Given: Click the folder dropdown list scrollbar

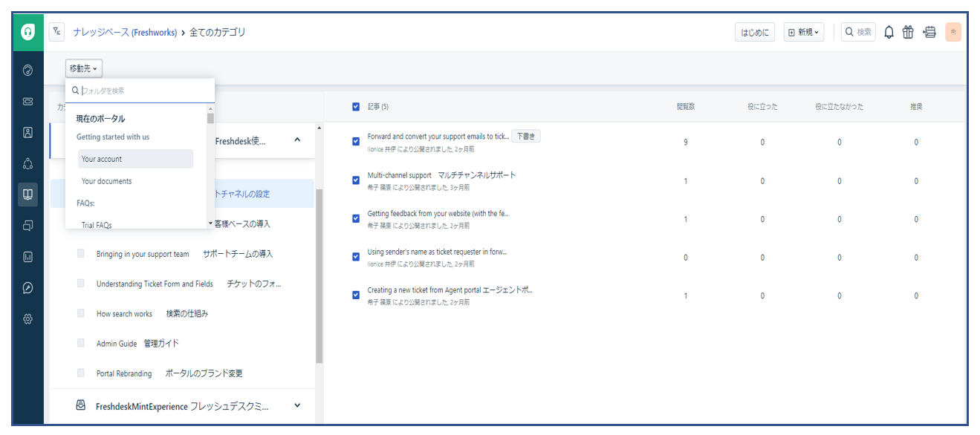Looking at the screenshot, I should pos(210,118).
